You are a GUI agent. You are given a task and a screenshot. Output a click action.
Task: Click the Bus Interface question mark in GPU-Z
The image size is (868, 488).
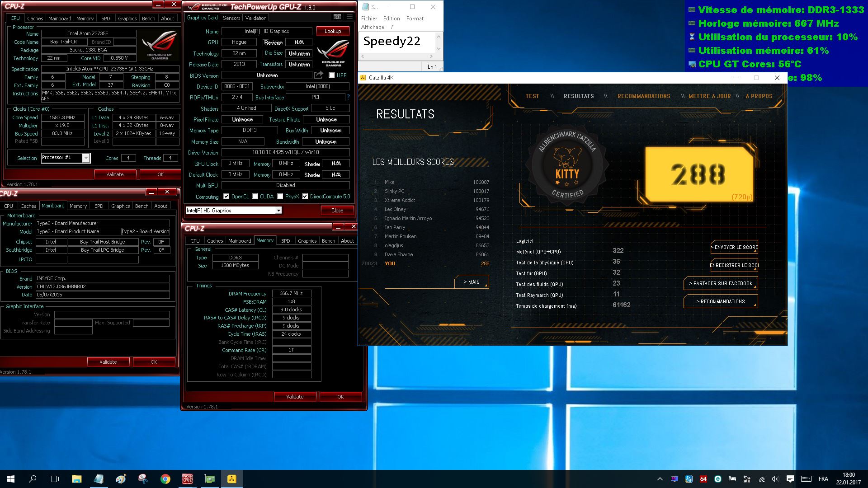pos(348,97)
